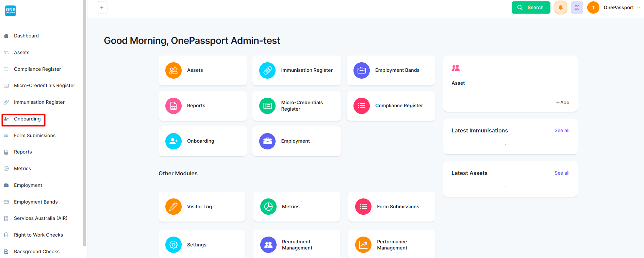Open the Performance Management card label
The image size is (644, 258).
point(392,245)
